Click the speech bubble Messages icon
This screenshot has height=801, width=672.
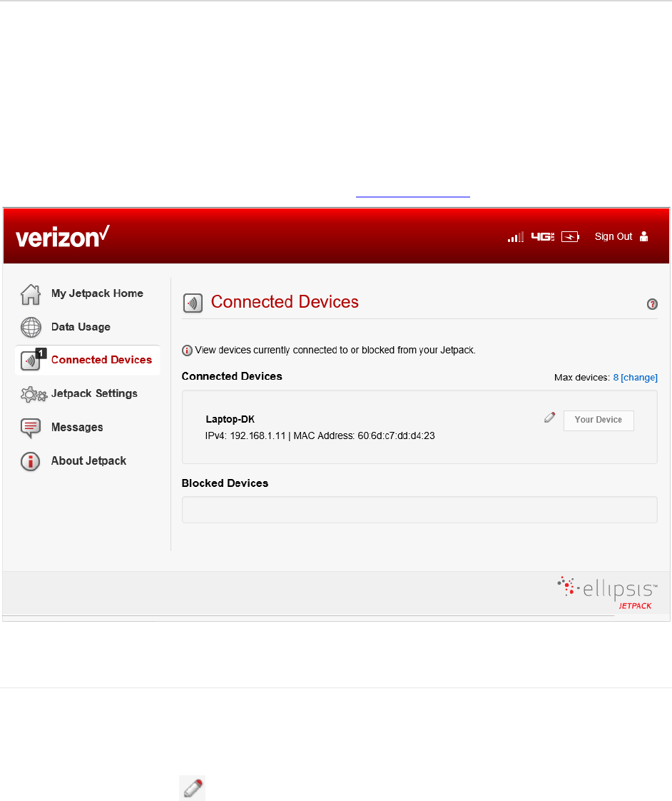tap(31, 428)
